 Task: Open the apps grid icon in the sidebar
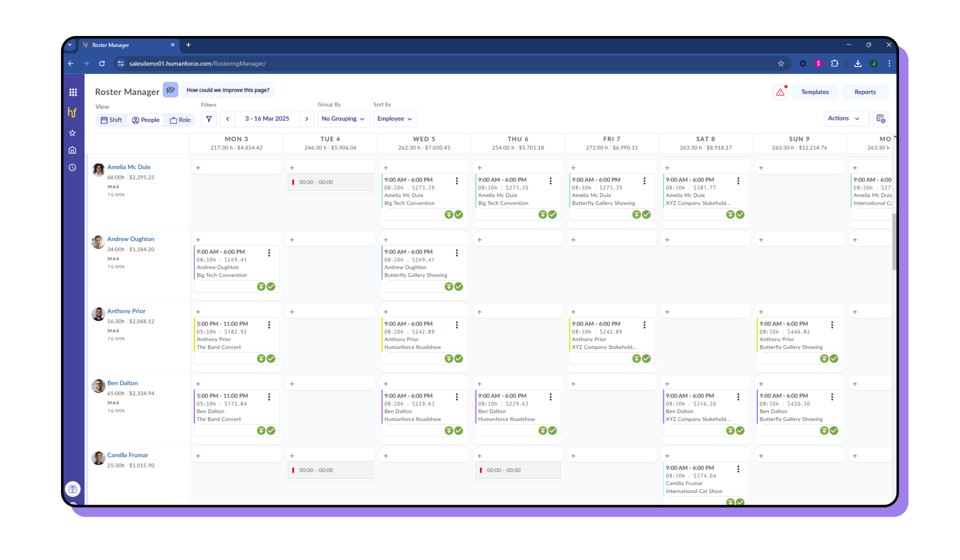[x=73, y=92]
